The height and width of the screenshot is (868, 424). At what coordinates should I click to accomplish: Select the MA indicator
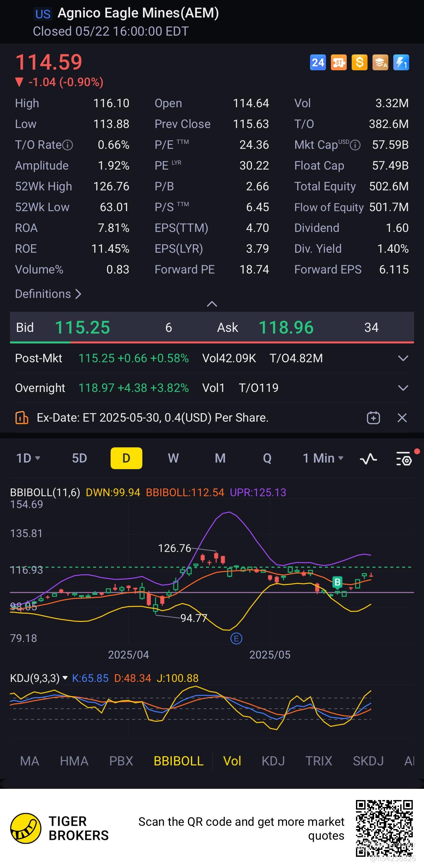pyautogui.click(x=30, y=761)
